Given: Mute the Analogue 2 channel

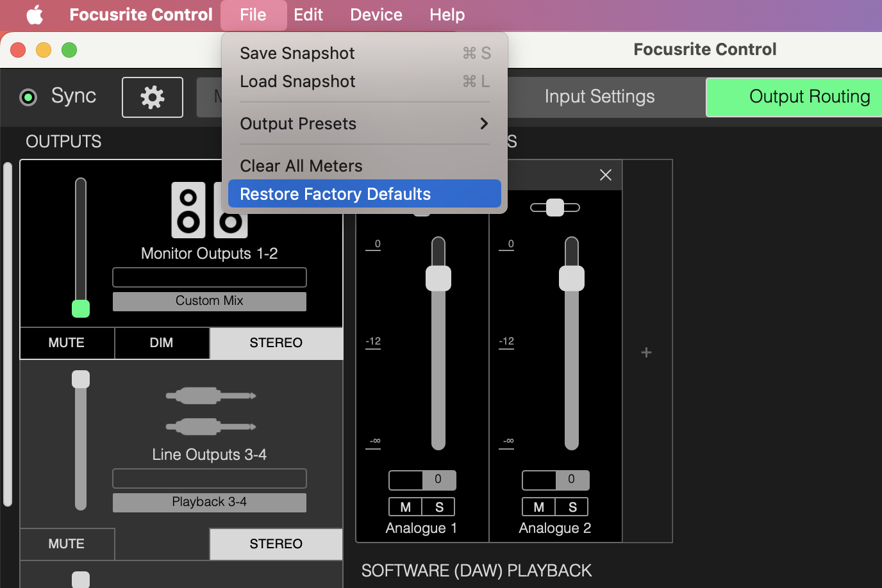Looking at the screenshot, I should point(539,507).
